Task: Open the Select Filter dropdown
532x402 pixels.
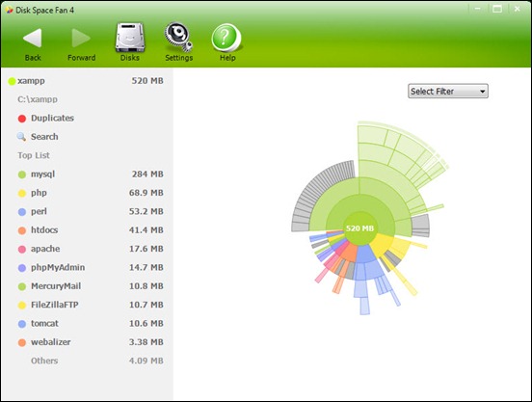Action: point(448,91)
